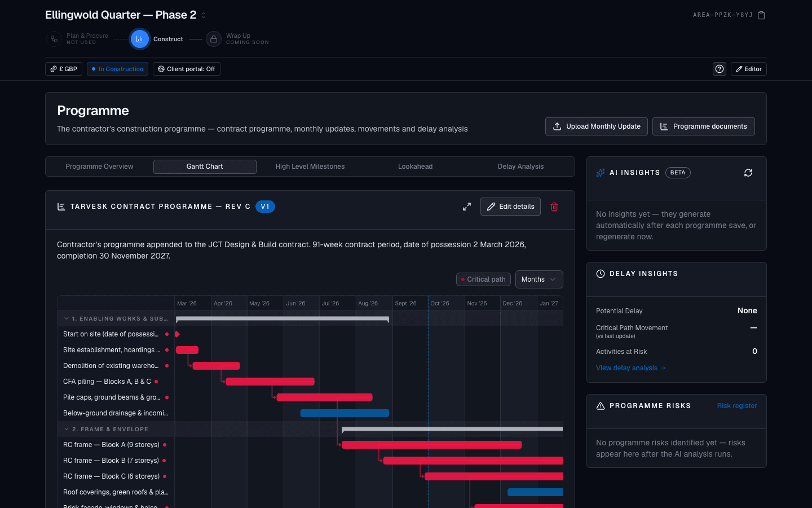Click the Sept '26 month header
This screenshot has height=508, width=812.
[410, 303]
